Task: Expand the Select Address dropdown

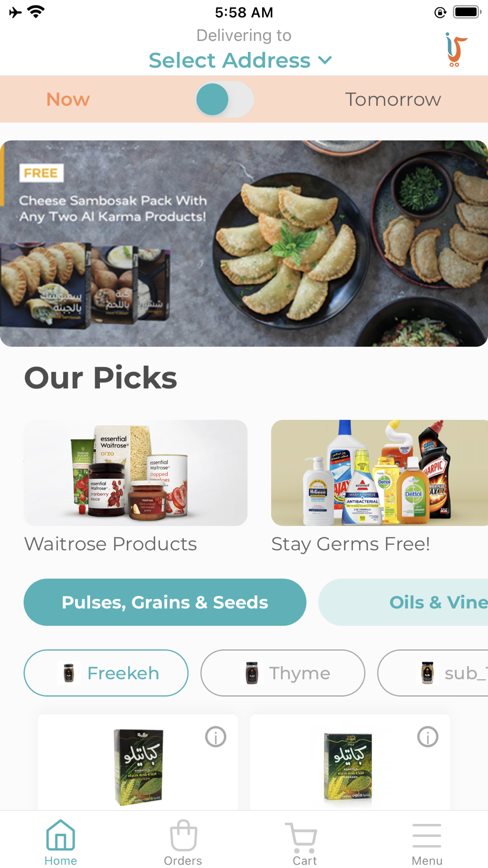Action: point(240,61)
